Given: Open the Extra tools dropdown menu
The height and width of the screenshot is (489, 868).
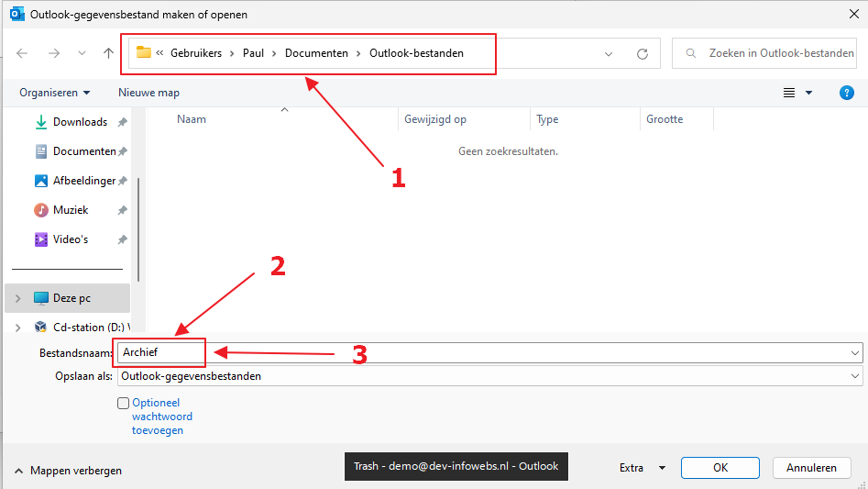Looking at the screenshot, I should (642, 467).
